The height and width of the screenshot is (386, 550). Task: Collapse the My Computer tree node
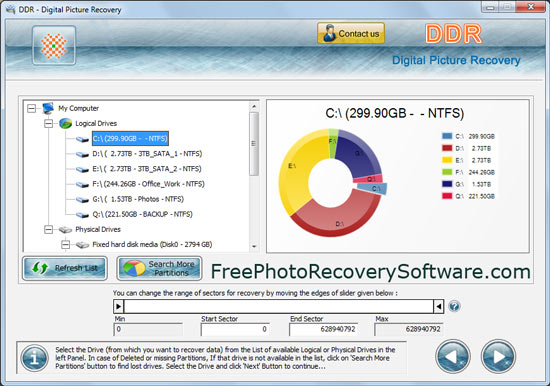click(x=31, y=108)
